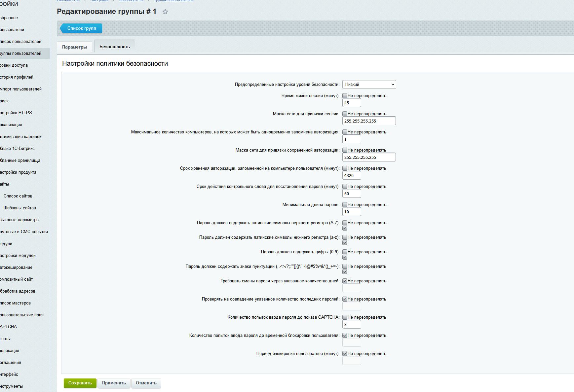Toggle 'Не переопределять' for CAPTCHA attempts
574x392 pixels.
click(x=345, y=317)
